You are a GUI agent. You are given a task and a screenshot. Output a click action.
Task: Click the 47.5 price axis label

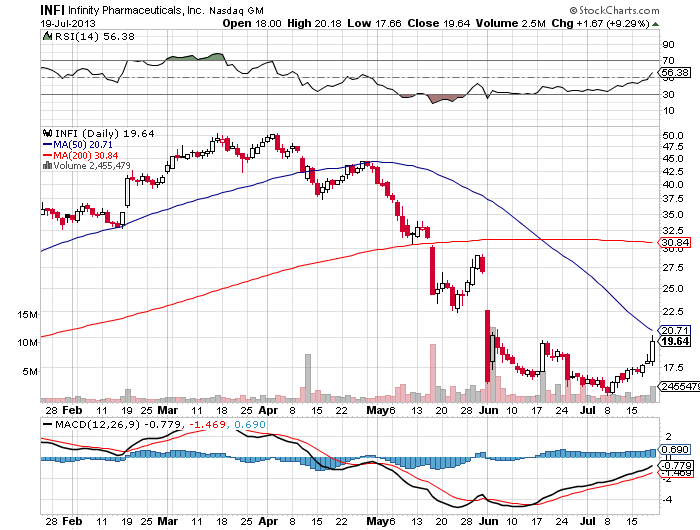click(x=673, y=146)
